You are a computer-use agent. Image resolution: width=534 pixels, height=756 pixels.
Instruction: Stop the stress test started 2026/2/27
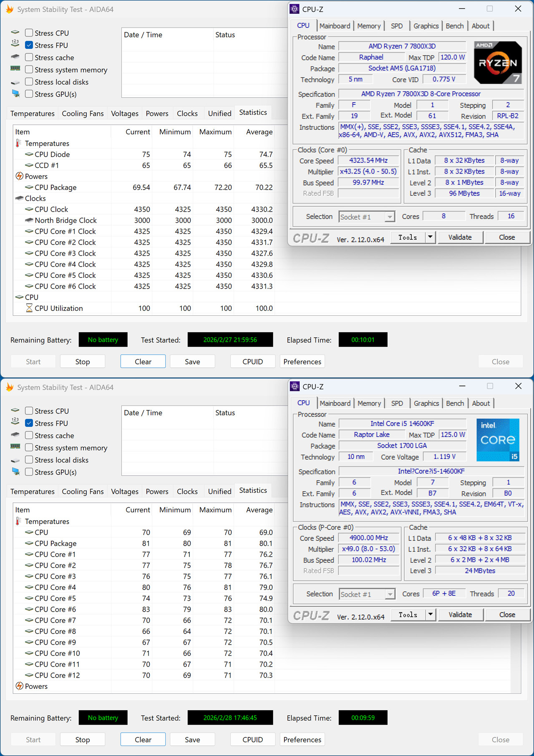tap(83, 362)
